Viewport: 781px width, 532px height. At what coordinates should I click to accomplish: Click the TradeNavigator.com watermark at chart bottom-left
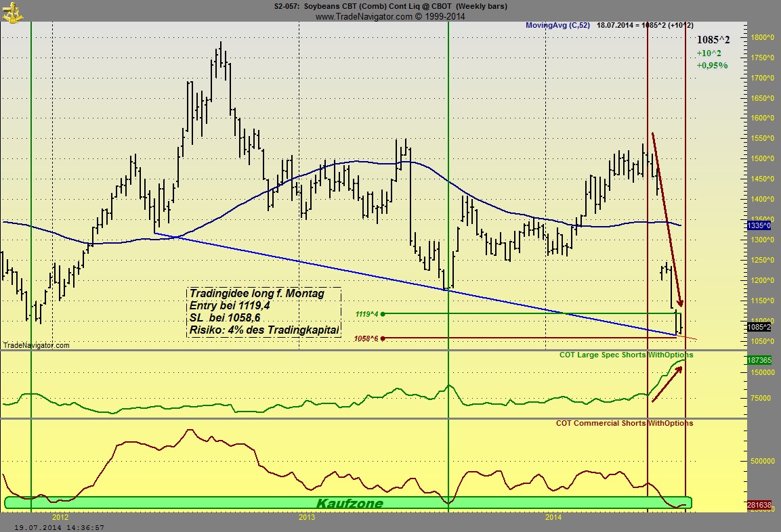coord(36,345)
